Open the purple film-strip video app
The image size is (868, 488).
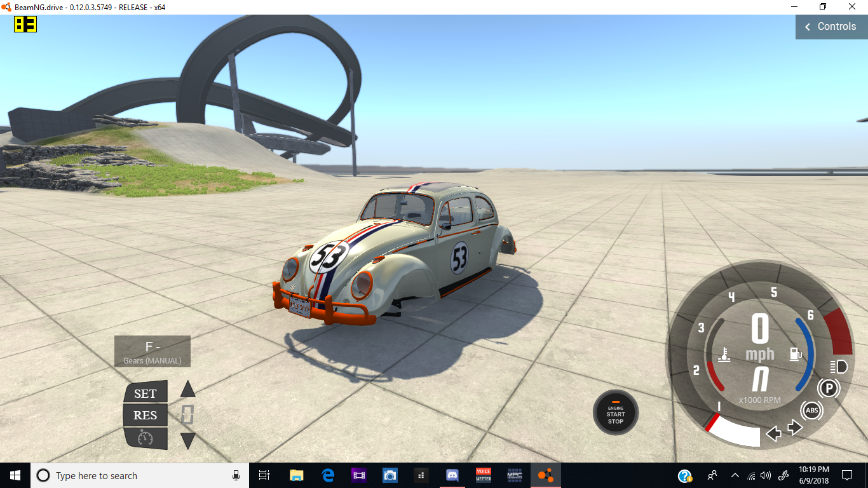(x=359, y=475)
